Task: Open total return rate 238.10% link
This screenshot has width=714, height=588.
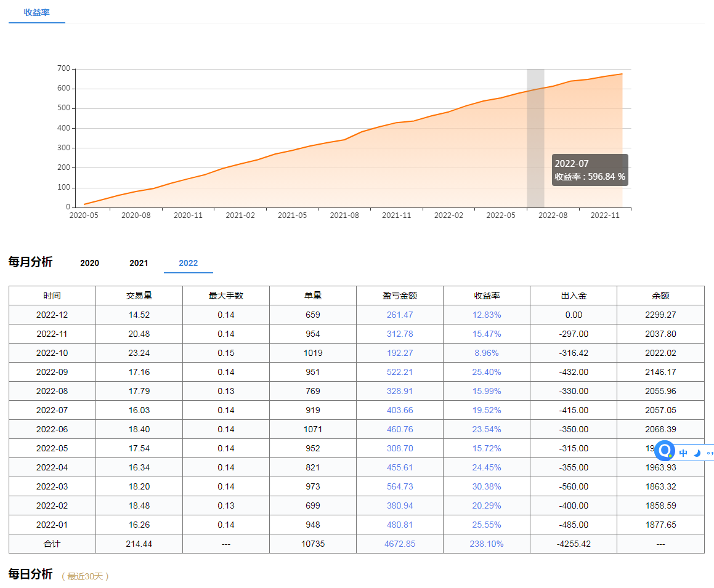Action: point(487,544)
